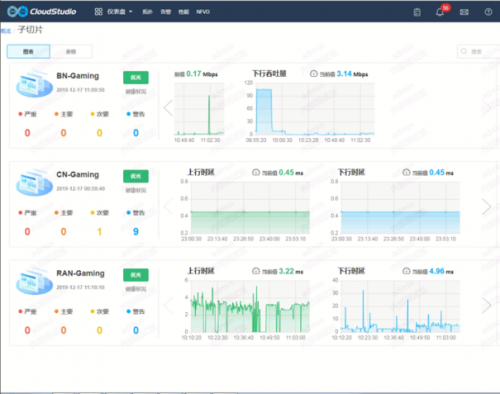Click info icon beside RAN-Gaming 下行时延 value
The width and height of the screenshot is (500, 394).
(x=406, y=271)
